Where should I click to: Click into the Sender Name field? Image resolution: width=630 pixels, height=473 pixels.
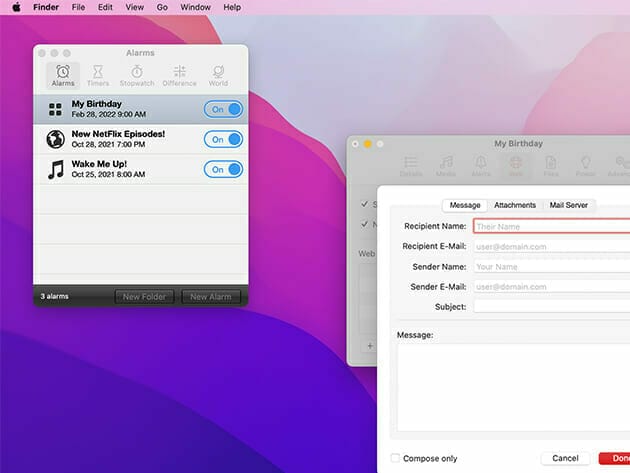[x=550, y=267]
